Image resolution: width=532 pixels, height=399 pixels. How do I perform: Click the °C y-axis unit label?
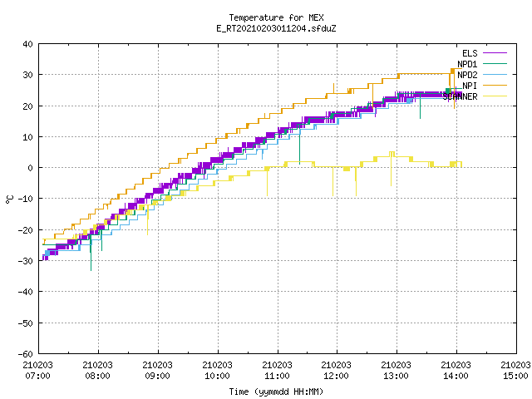[9, 199]
